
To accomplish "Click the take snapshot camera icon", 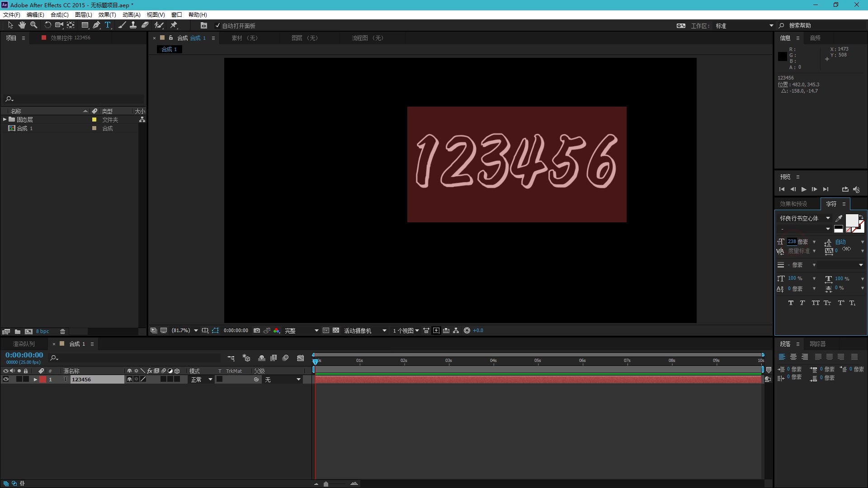I will click(x=257, y=331).
